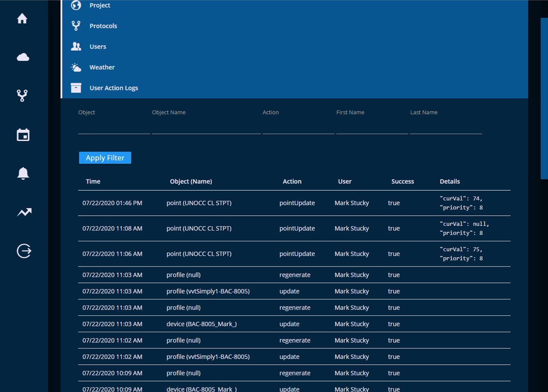This screenshot has height=392, width=548.
Task: Click point (UNOCC CL STPT) in 01:46 PM row
Action: 199,203
